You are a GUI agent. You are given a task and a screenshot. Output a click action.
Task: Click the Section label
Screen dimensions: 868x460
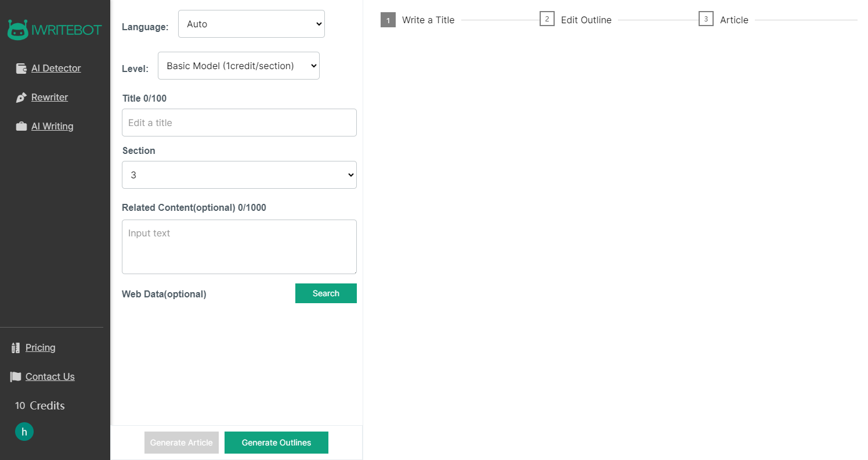click(139, 151)
